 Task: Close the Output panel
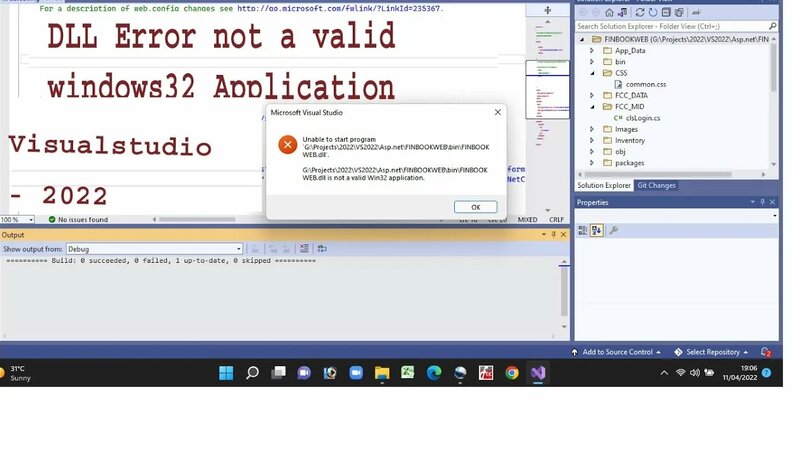click(563, 235)
